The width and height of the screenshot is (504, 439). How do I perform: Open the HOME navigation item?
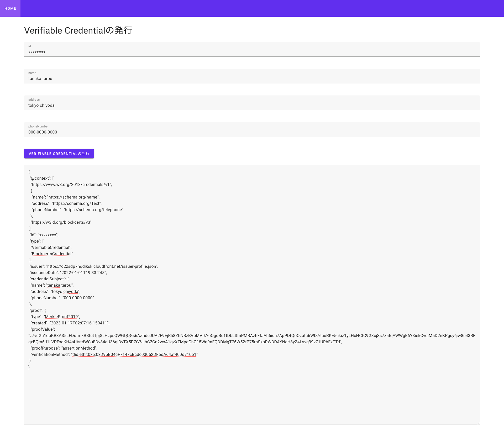coord(10,8)
